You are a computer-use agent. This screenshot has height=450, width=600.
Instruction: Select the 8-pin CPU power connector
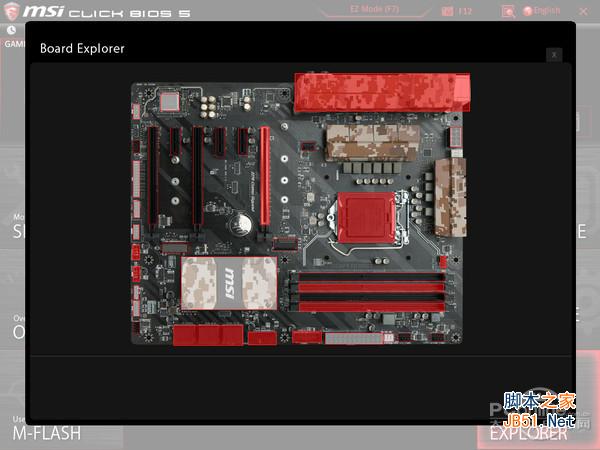456,137
